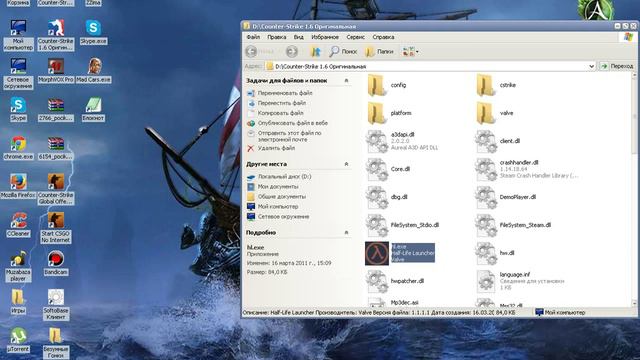This screenshot has width=640, height=360.
Task: Open the Файл menu
Action: (253, 37)
